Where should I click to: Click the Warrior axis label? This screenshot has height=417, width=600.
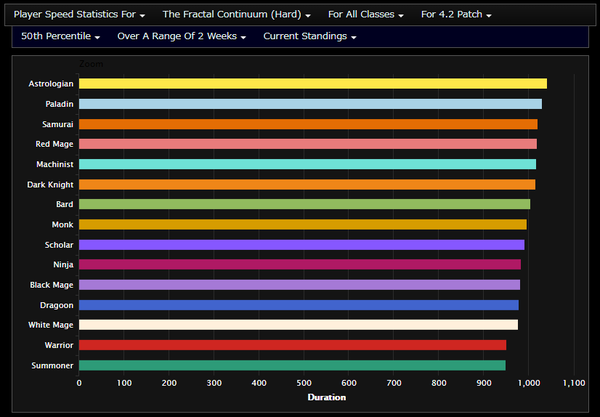point(59,345)
